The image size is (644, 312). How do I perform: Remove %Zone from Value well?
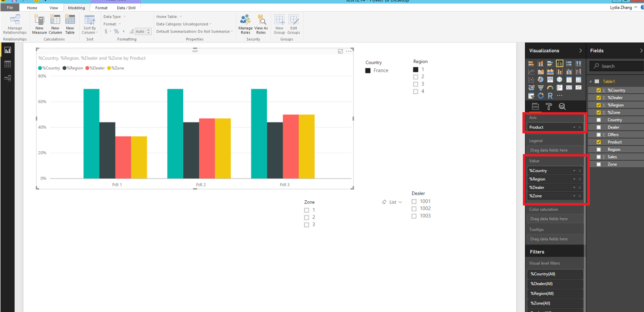pos(580,196)
